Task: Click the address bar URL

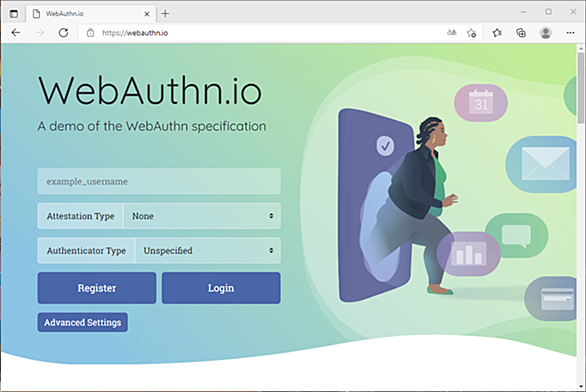Action: (x=135, y=33)
